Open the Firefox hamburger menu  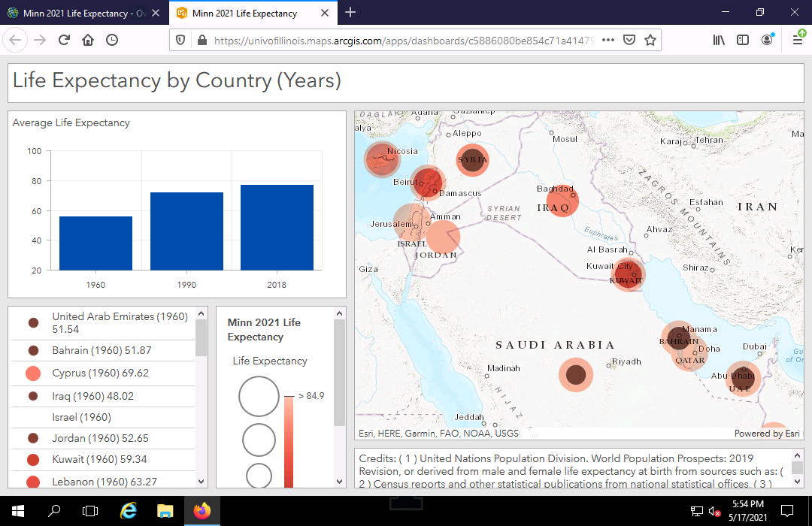point(798,39)
